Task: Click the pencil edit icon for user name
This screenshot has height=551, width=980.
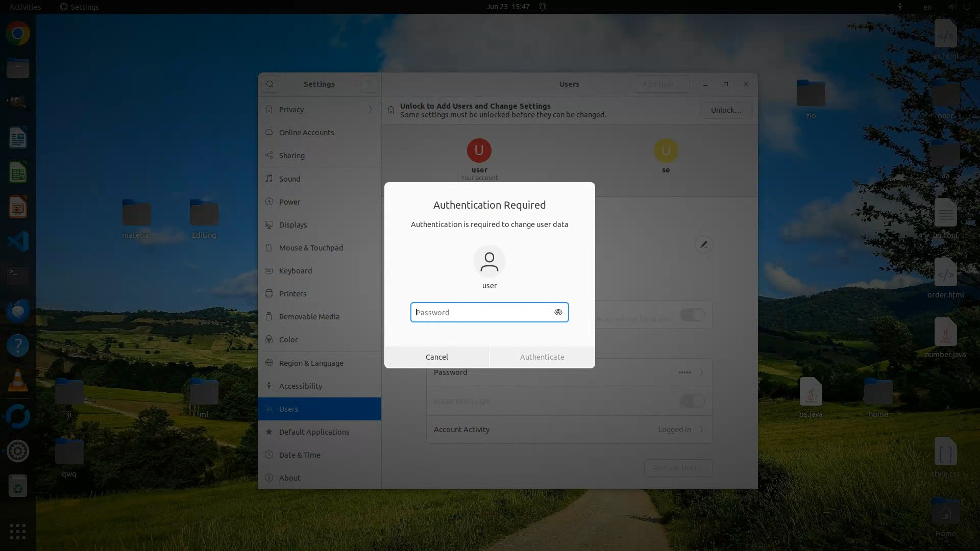Action: point(703,245)
